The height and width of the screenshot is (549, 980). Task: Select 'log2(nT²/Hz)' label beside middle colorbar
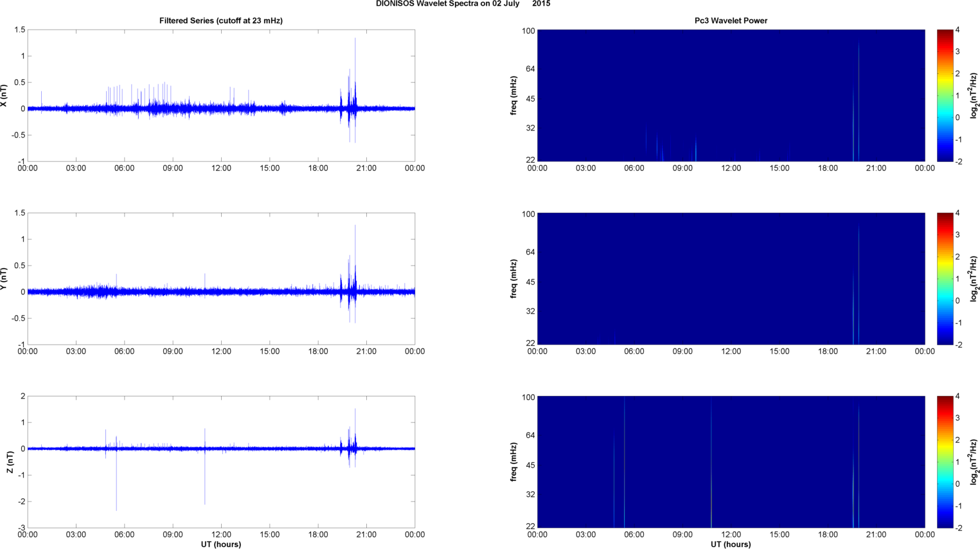click(974, 279)
